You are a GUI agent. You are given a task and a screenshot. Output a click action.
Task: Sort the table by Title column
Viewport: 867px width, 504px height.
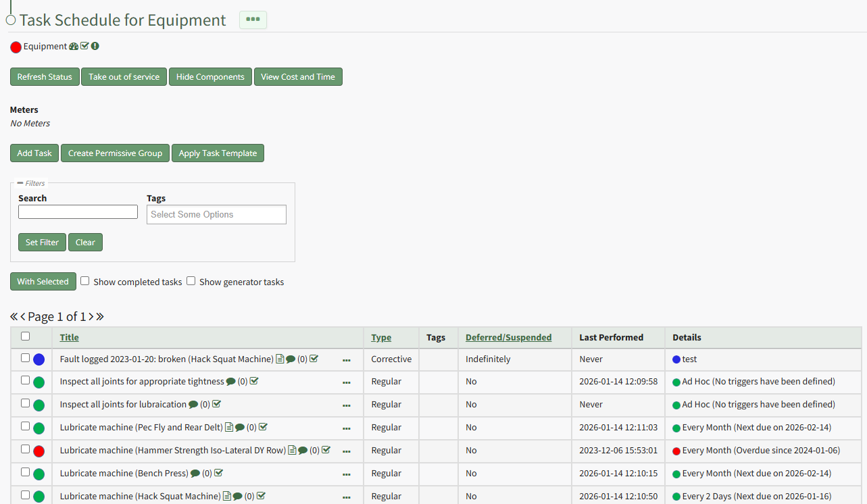69,338
